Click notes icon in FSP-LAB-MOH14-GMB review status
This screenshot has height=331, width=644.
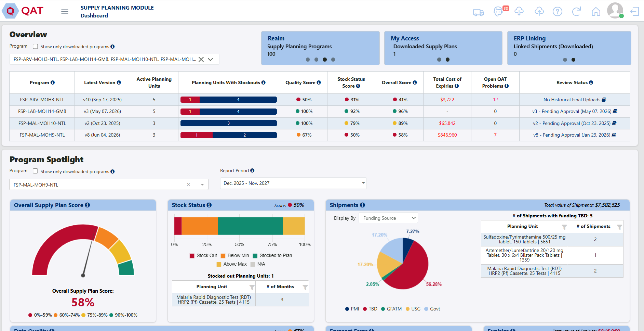pyautogui.click(x=615, y=111)
